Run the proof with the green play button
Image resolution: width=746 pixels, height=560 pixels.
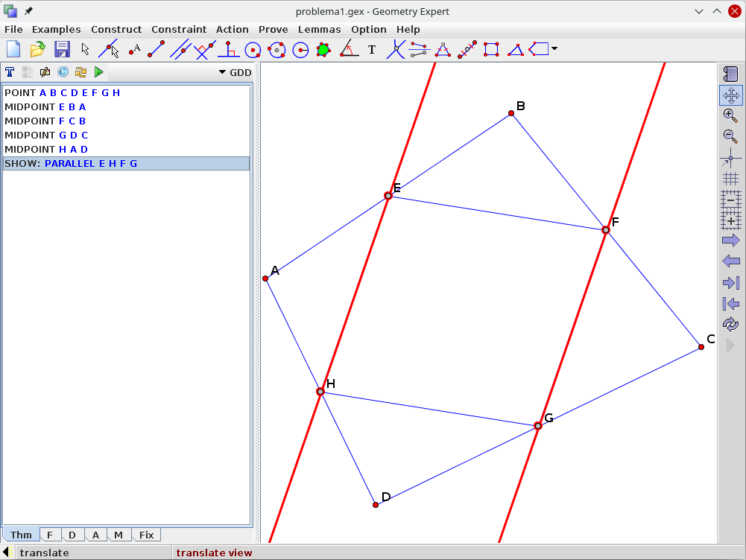(98, 72)
